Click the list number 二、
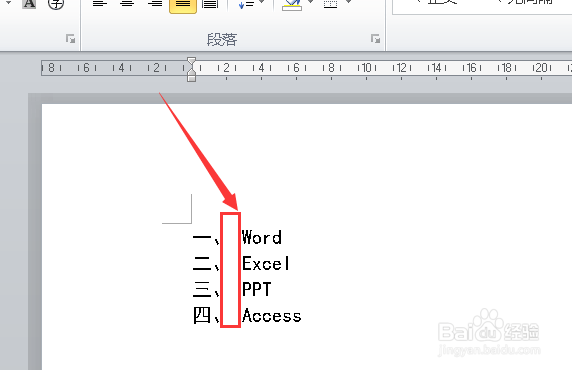 pos(206,264)
